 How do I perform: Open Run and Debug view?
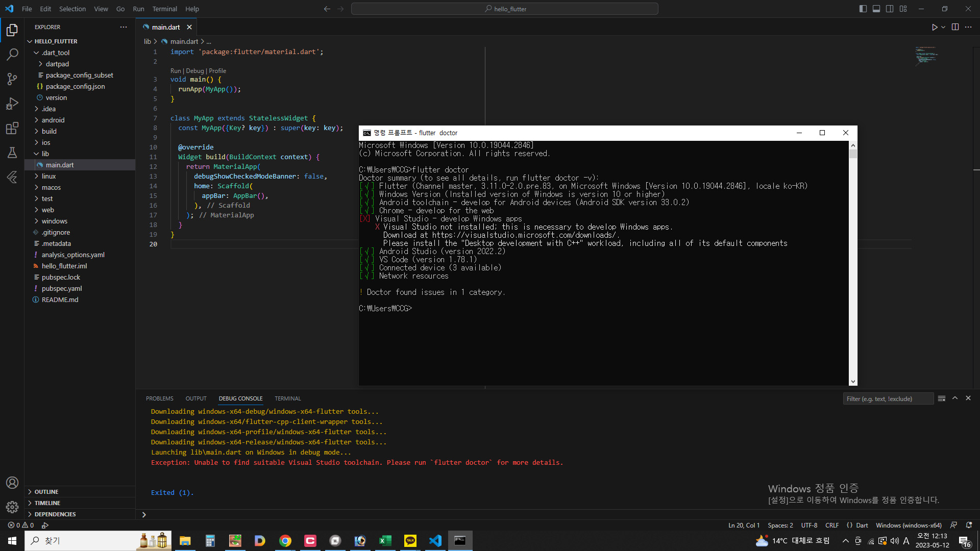[x=12, y=104]
